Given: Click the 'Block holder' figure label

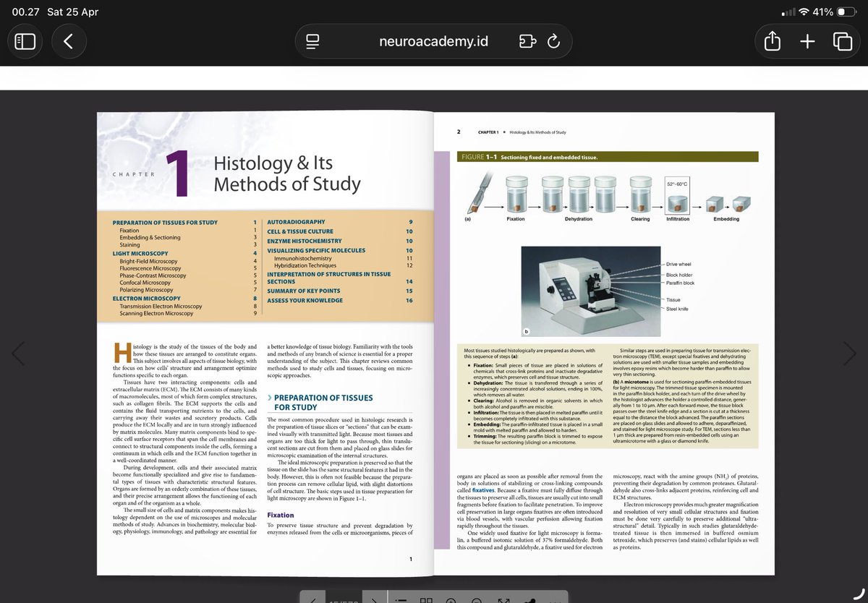Looking at the screenshot, I should (x=679, y=275).
